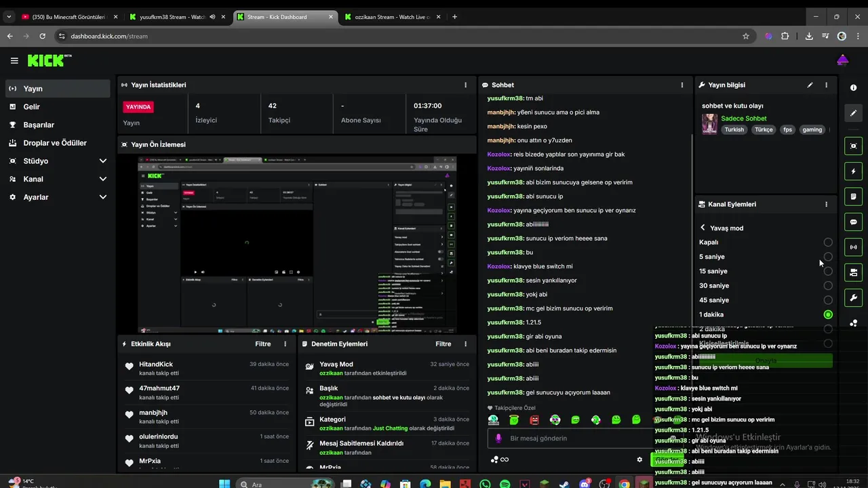Open Filtre in Etkinlik Akışı panel
Screen dimensions: 868x488
click(x=263, y=344)
